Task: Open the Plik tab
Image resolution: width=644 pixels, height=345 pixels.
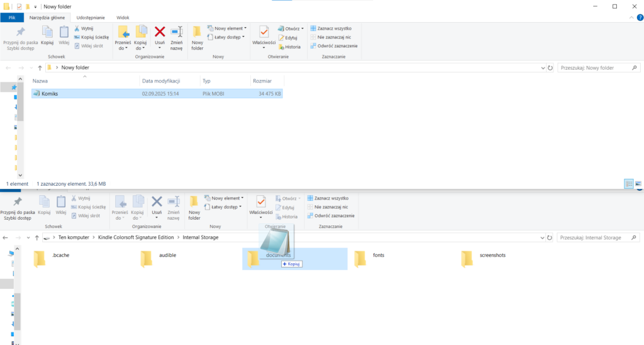Action: (x=12, y=18)
